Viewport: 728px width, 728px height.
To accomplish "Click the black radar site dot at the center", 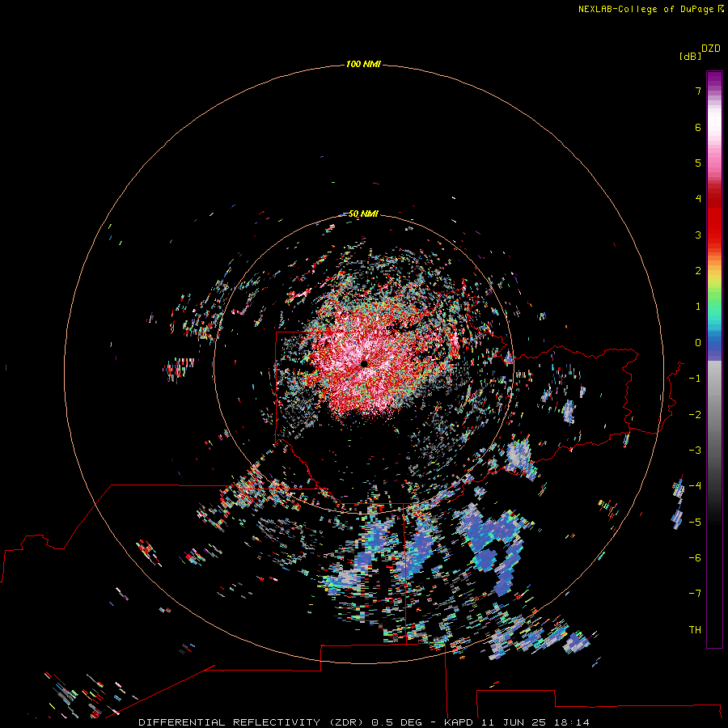I will click(365, 364).
